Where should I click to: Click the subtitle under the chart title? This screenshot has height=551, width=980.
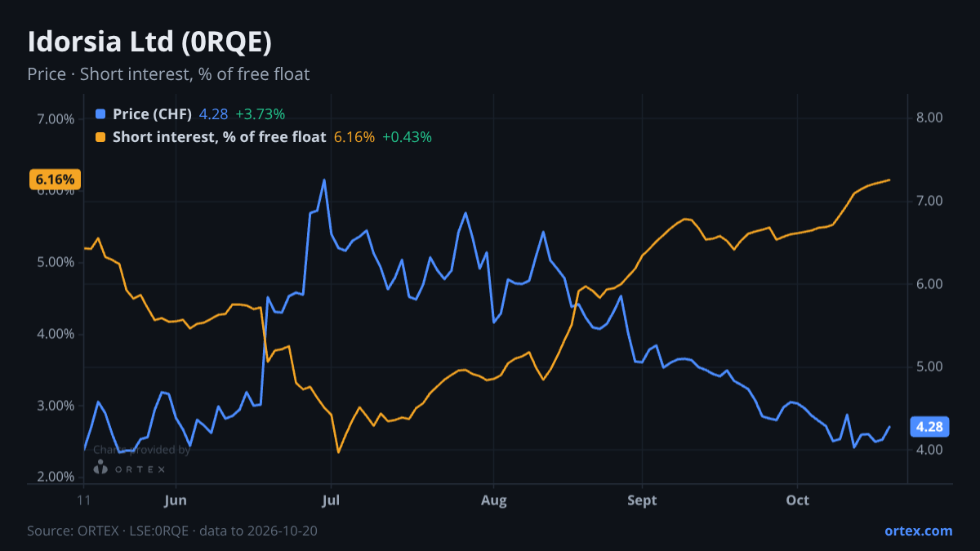click(168, 74)
